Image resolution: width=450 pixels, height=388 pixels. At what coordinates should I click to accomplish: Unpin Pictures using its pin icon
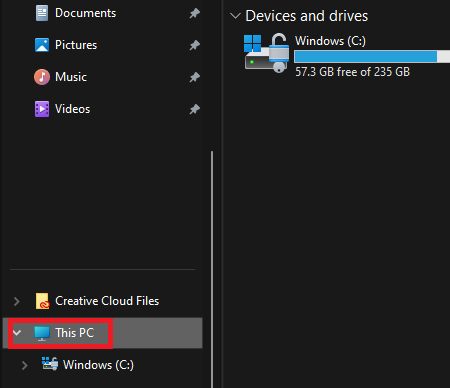click(x=195, y=45)
